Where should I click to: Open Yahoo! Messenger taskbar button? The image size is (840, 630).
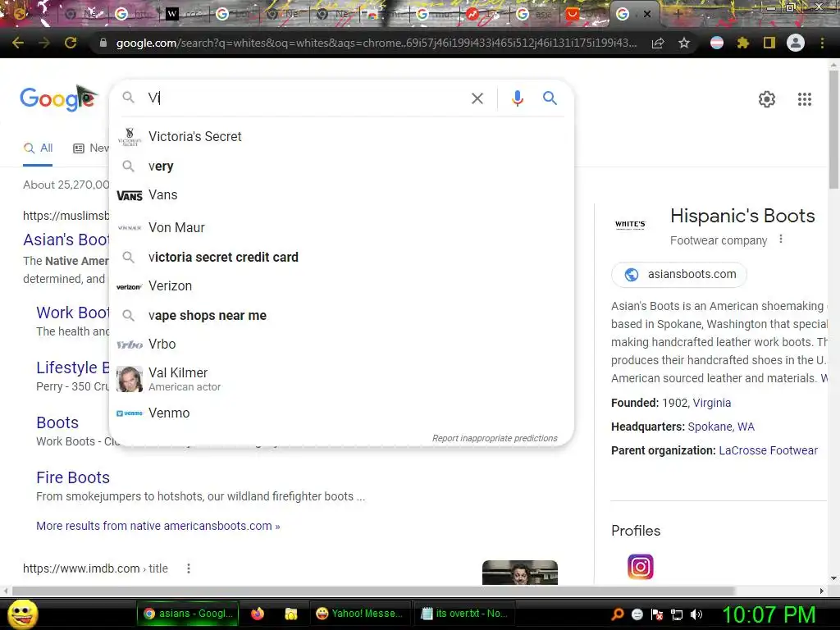coord(359,614)
